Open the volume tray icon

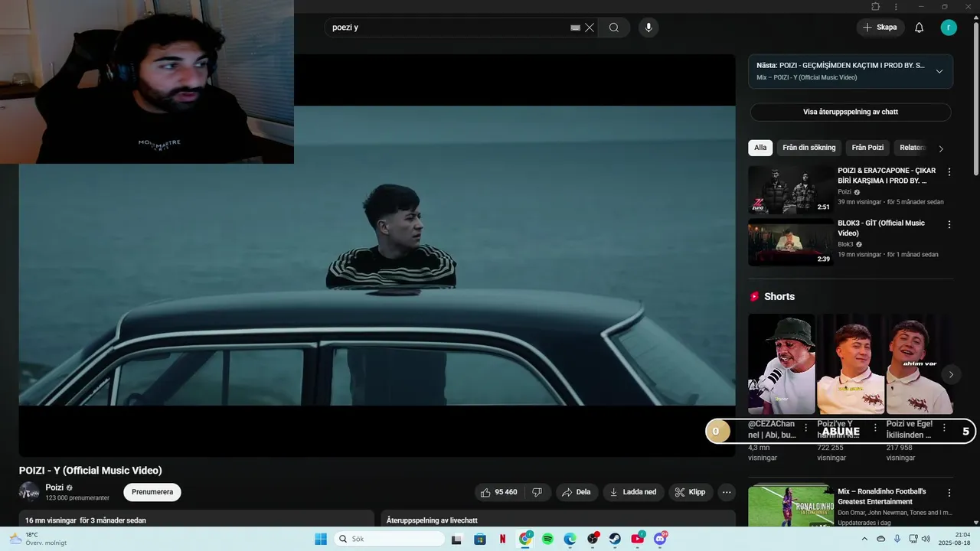[926, 539]
